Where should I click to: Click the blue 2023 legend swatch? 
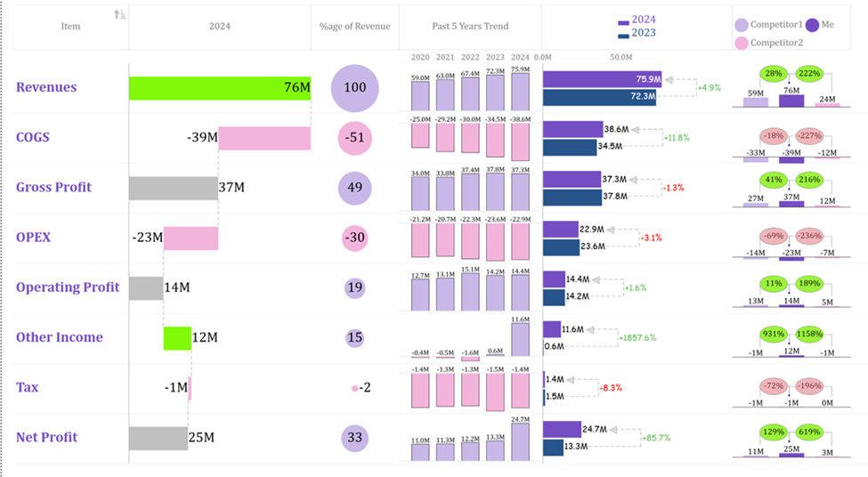(x=623, y=34)
